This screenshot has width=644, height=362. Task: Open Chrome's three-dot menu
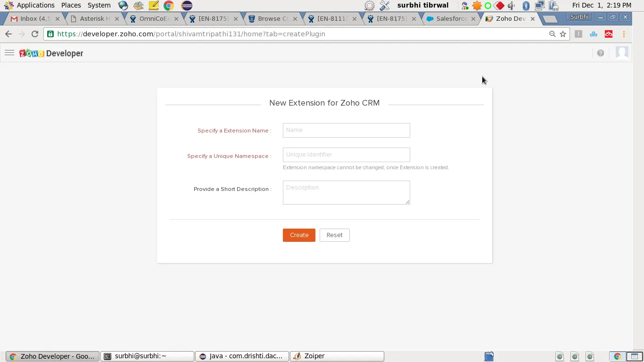click(x=624, y=34)
